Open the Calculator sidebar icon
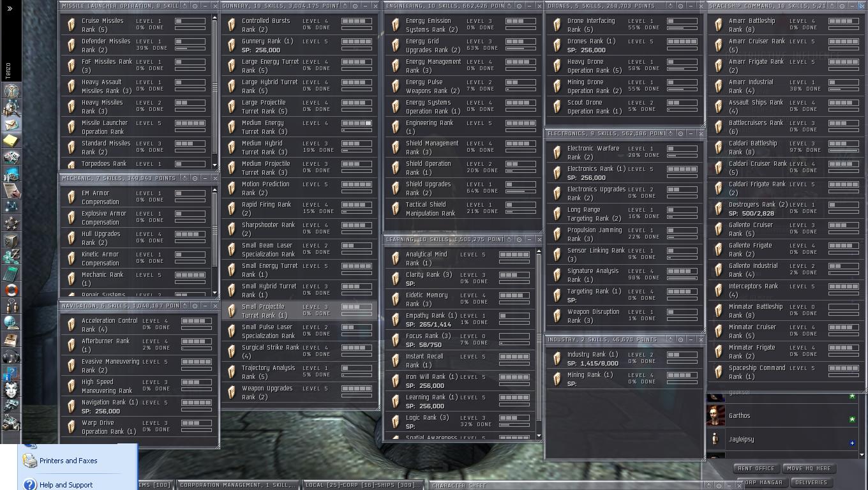The height and width of the screenshot is (490, 868). click(x=11, y=273)
